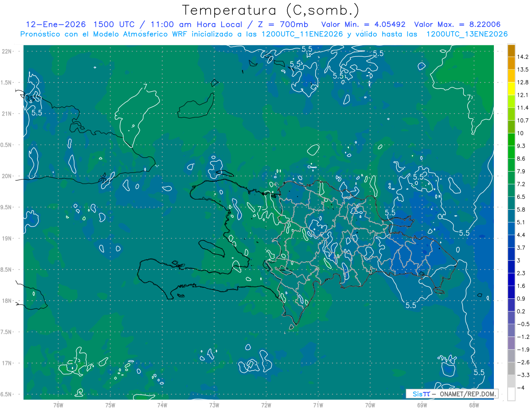Click the brown swatch above 14.2 in legend
The height and width of the screenshot is (411, 532).
511,50
